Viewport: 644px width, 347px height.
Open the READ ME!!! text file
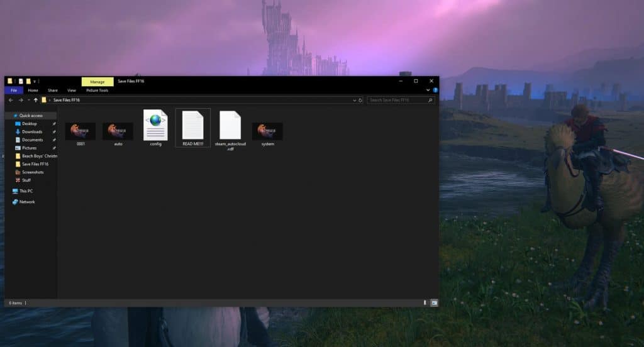192,124
